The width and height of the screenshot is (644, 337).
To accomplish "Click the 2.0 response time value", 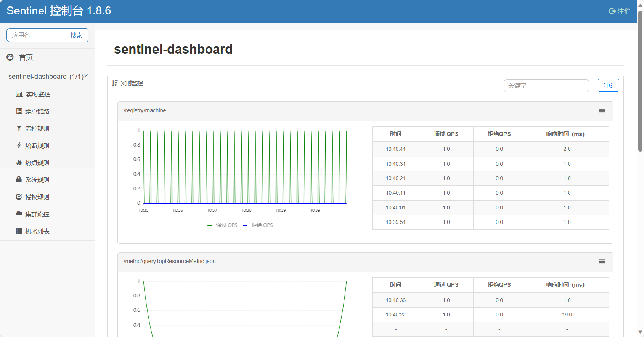I will 567,149.
